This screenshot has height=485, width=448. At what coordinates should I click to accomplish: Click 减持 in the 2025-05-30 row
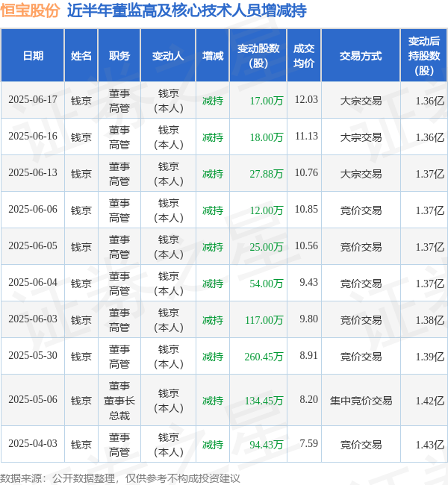click(x=213, y=357)
